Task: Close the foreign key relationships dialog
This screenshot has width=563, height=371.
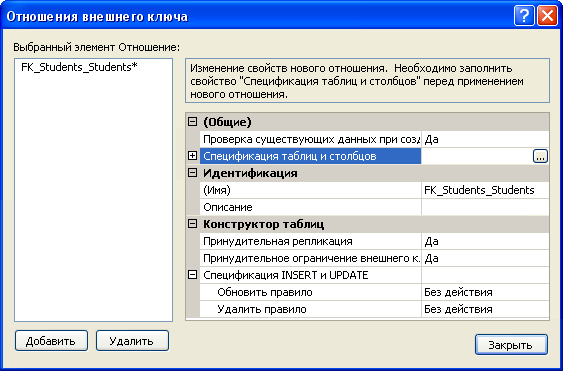Action: [547, 16]
